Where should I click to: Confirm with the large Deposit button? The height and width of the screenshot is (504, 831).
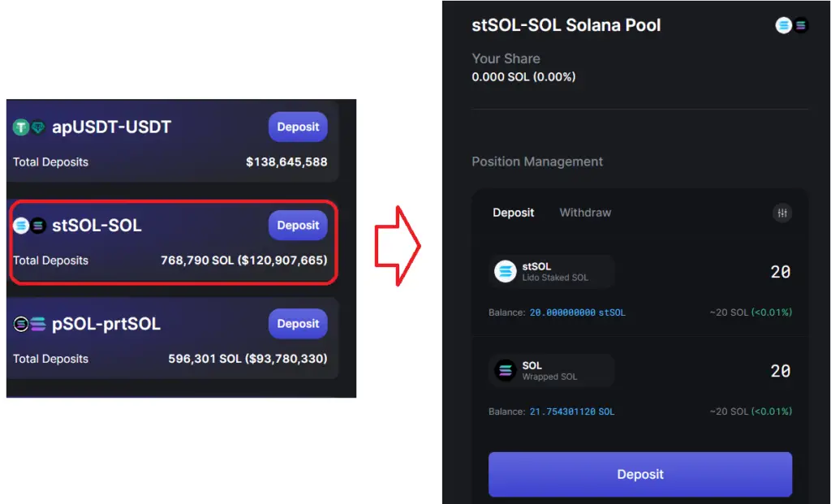tap(640, 474)
